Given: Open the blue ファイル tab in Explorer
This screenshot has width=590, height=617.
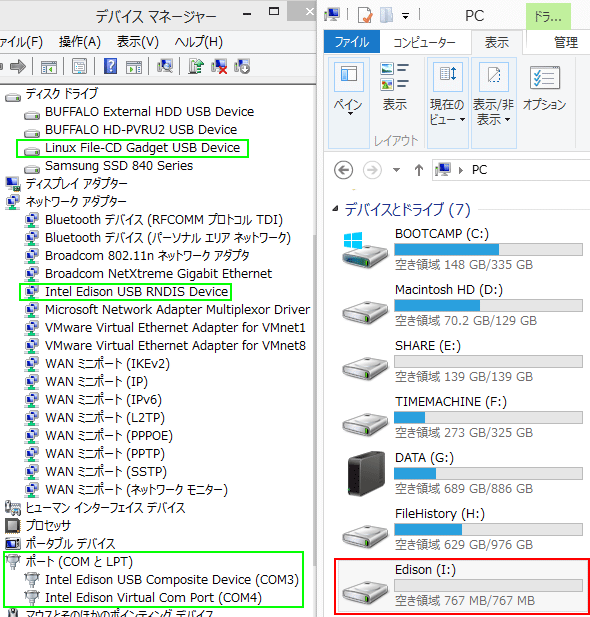Looking at the screenshot, I should 352,41.
